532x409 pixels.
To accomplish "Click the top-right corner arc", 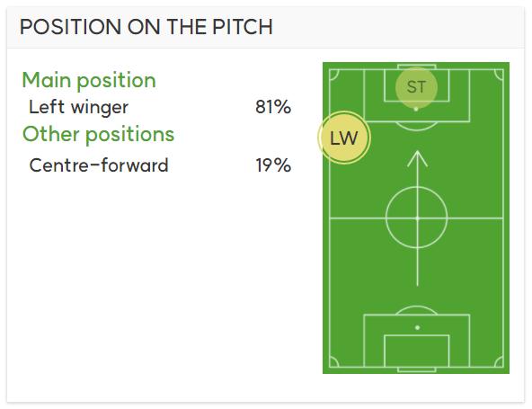I will point(499,75).
